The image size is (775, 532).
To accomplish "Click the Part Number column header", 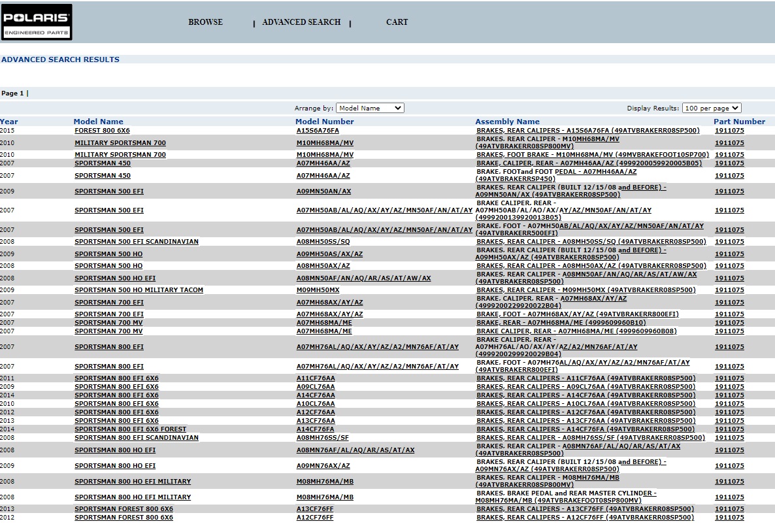I will click(x=739, y=122).
